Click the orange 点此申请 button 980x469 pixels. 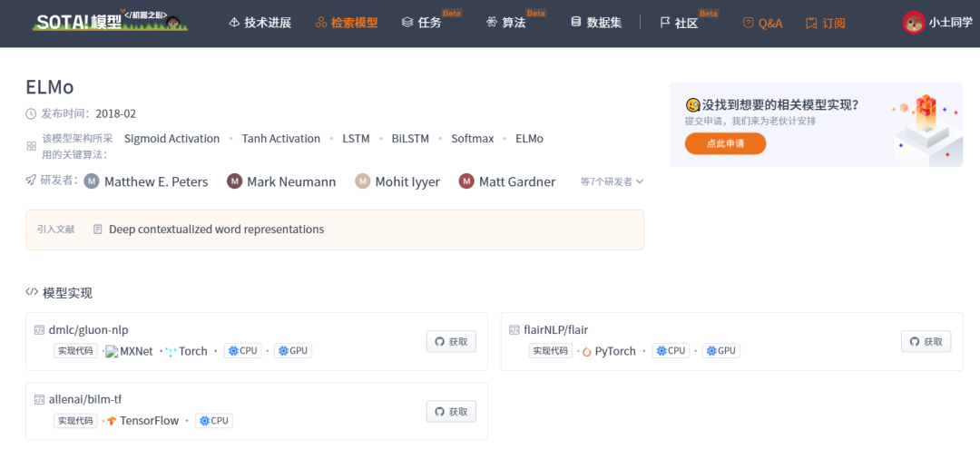[x=725, y=143]
